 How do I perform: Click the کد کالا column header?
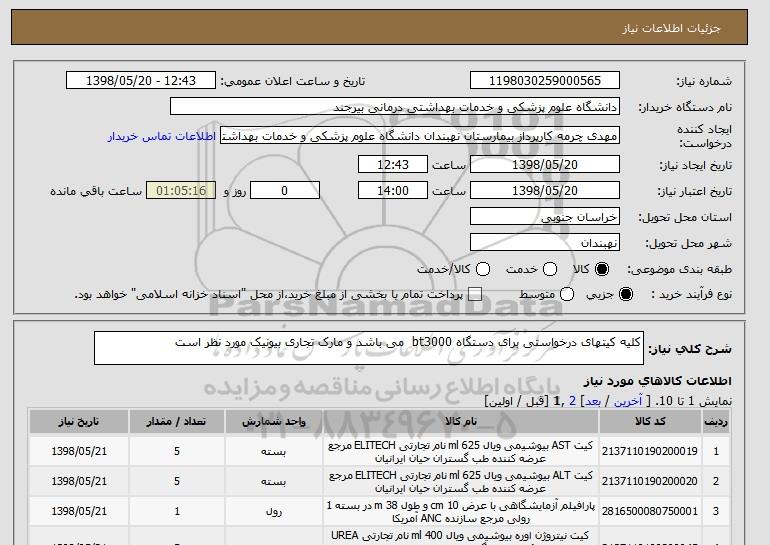[650, 422]
